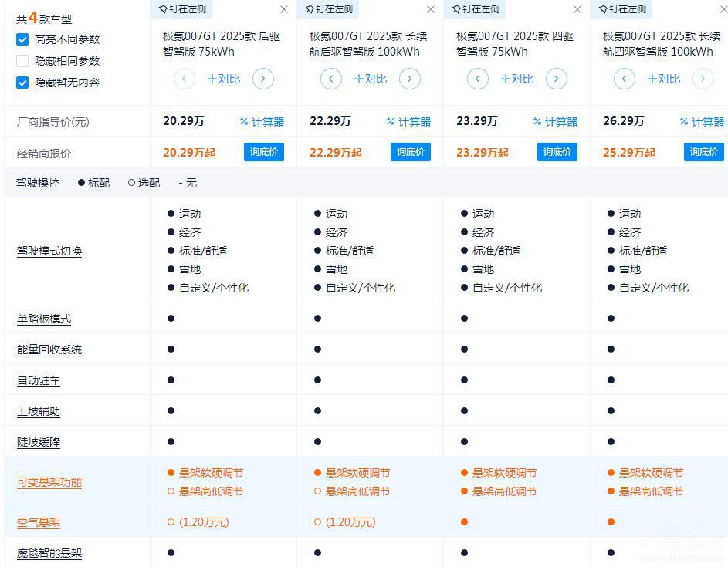Open the 计算器 link for the 20.29万 price
Image resolution: width=728 pixels, height=567 pixels.
tap(262, 122)
